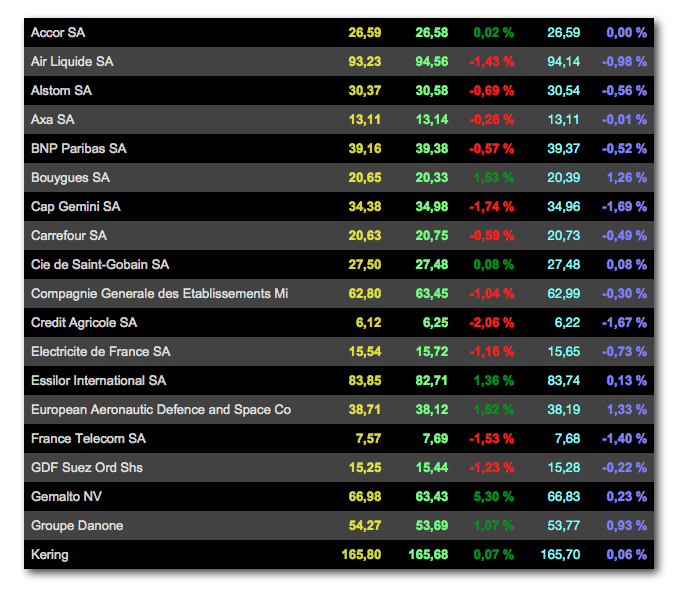Click the Axa SA label
688x603 pixels.
(x=53, y=119)
